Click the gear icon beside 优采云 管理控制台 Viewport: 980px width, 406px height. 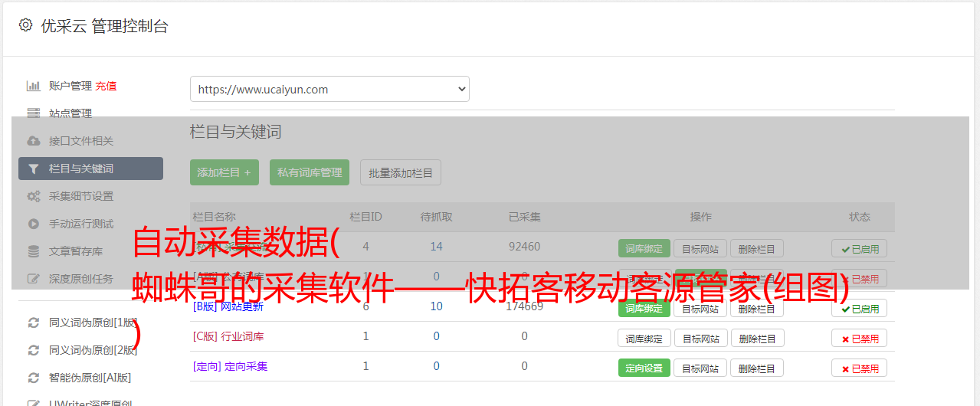(26, 25)
